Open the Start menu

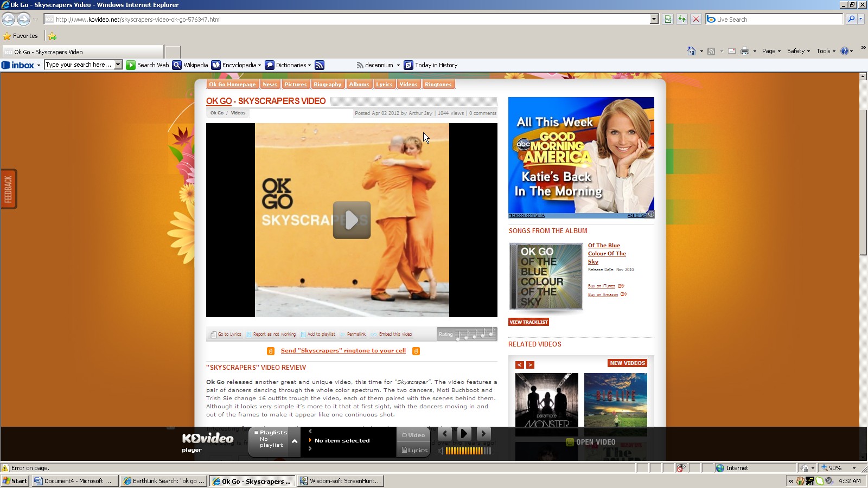15,481
